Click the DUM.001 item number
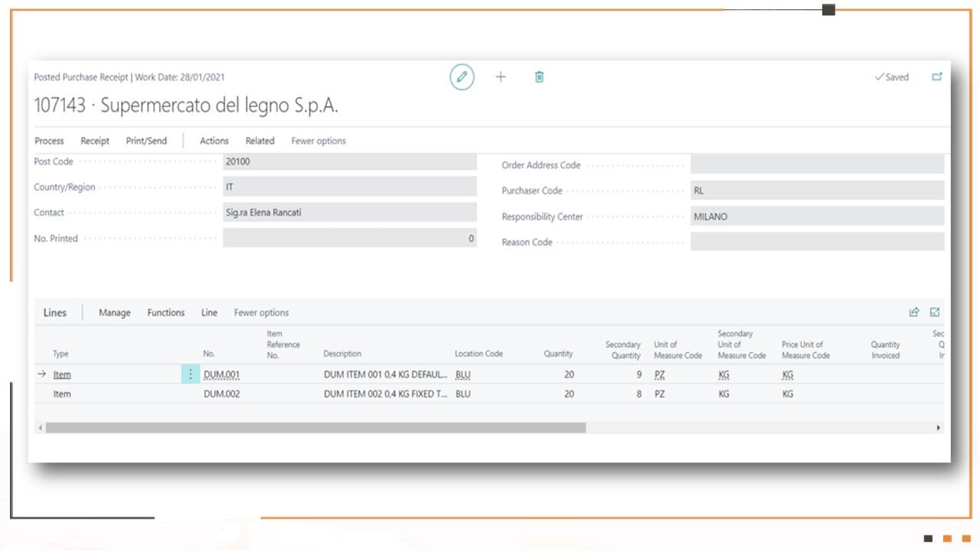The height and width of the screenshot is (551, 980). coord(221,374)
